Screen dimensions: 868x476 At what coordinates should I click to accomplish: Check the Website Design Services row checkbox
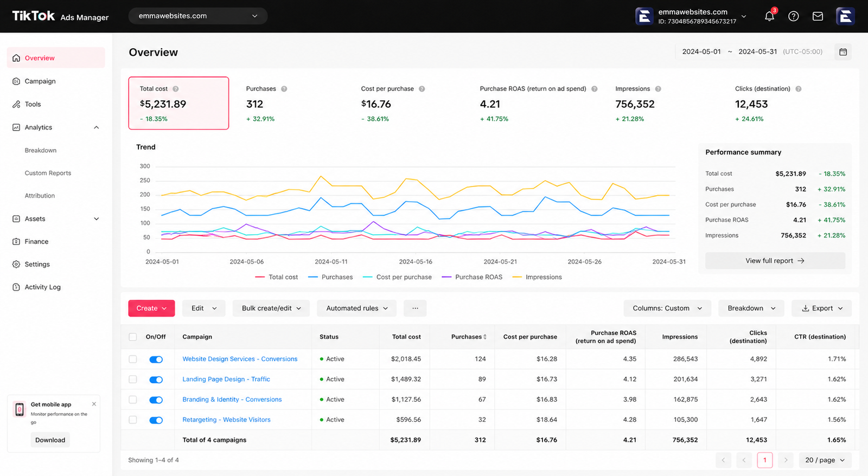point(133,359)
